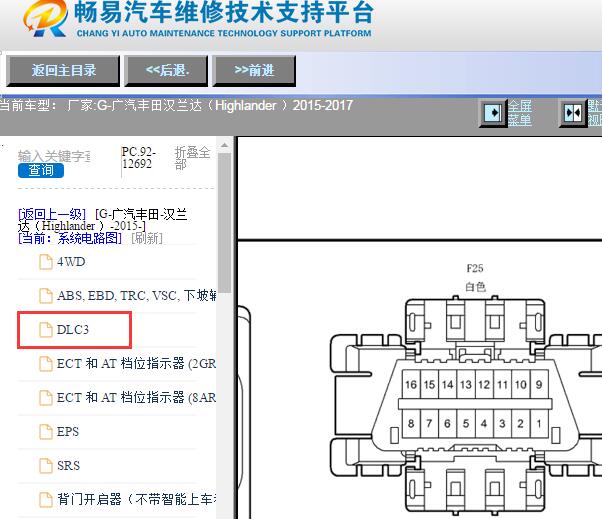Click the document icon beside EPS

(46, 432)
